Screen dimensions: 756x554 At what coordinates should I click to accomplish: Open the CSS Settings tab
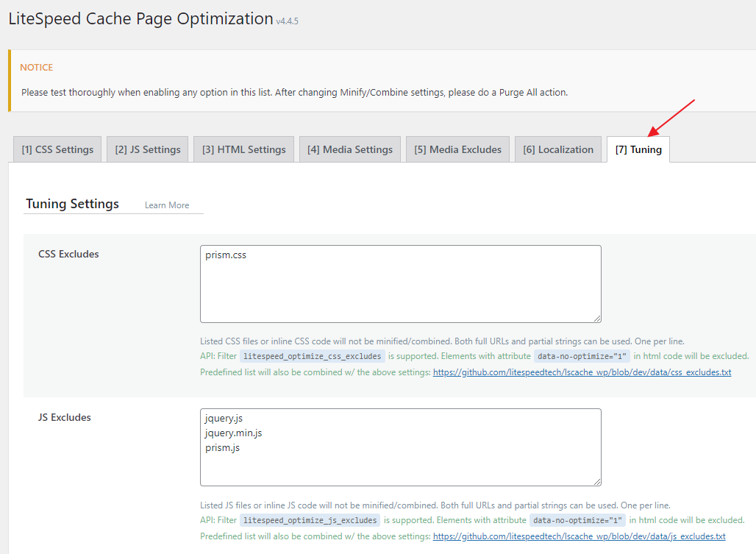point(57,149)
